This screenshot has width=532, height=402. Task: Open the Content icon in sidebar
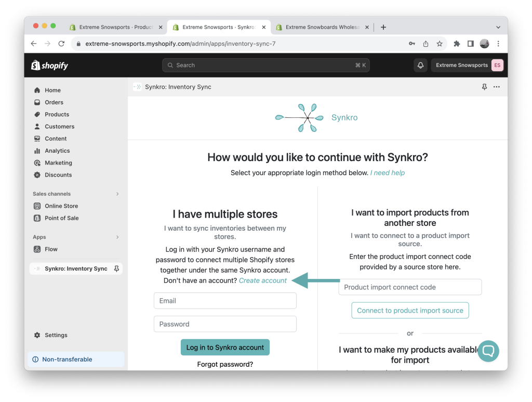[37, 138]
